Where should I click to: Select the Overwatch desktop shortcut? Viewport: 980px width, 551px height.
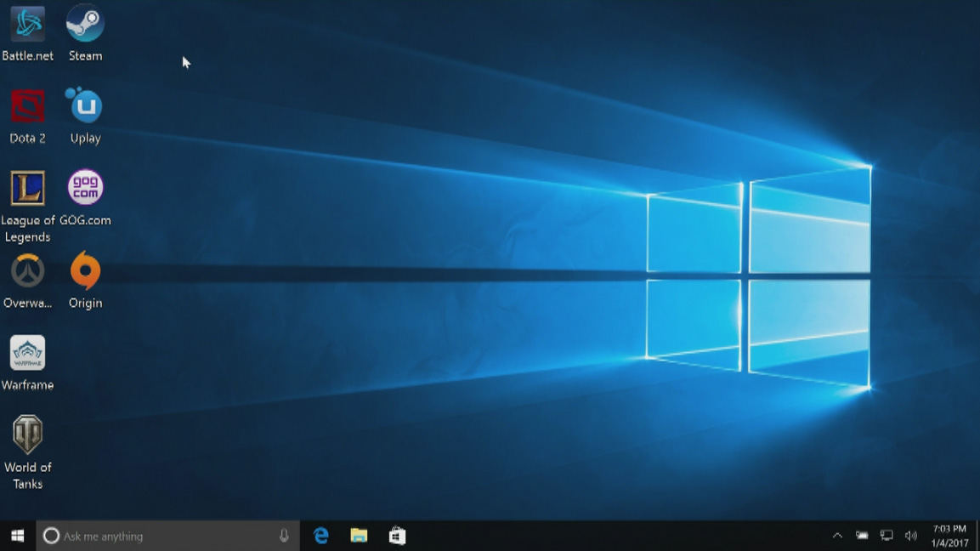(x=27, y=281)
